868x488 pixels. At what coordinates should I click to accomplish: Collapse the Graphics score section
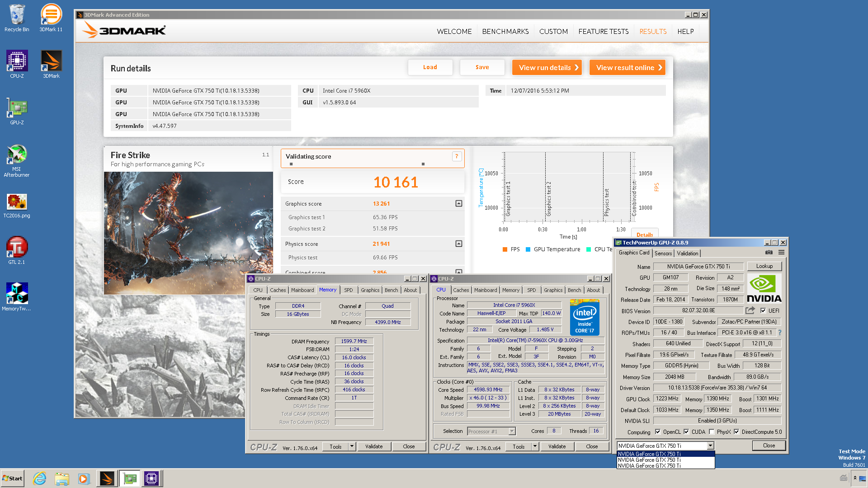pyautogui.click(x=459, y=203)
